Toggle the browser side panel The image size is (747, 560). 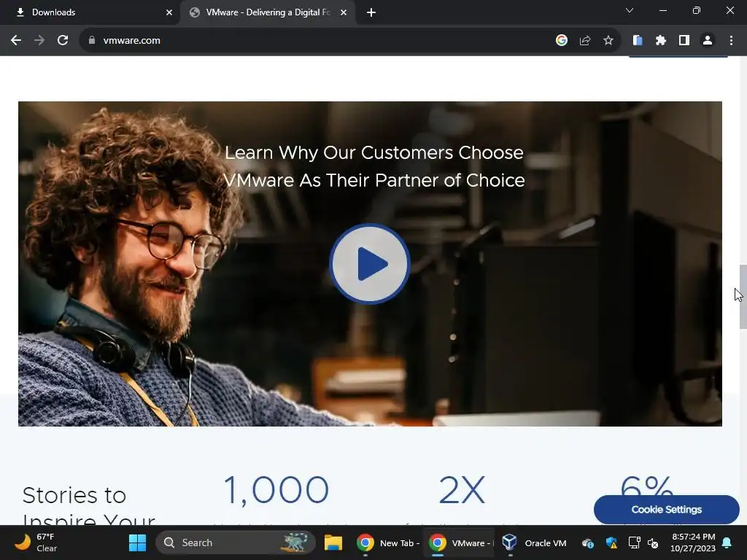pos(684,41)
